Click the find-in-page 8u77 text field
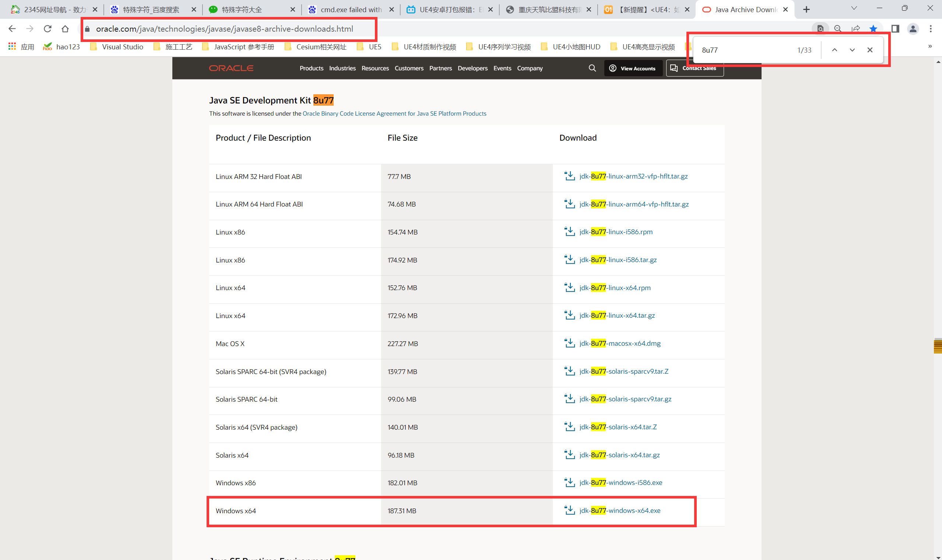 coord(745,50)
